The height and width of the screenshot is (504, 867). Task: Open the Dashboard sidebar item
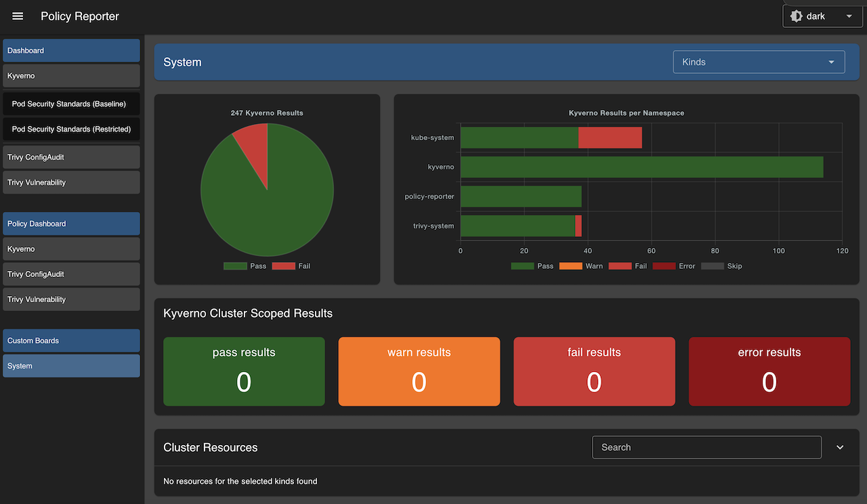coord(71,51)
